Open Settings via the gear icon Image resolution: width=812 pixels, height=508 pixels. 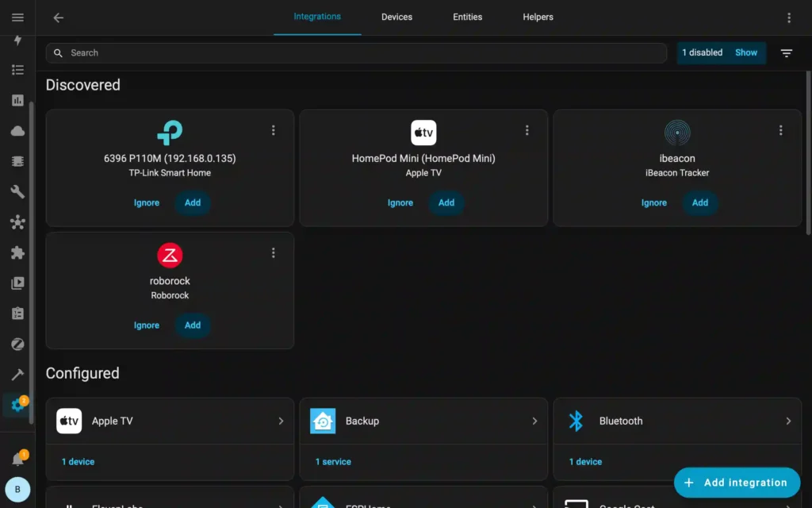[x=17, y=405]
